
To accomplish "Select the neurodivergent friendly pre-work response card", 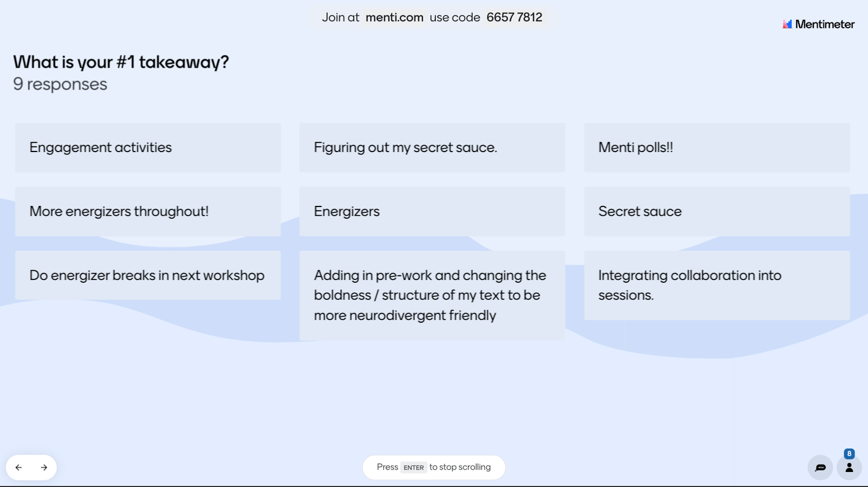I will (432, 295).
